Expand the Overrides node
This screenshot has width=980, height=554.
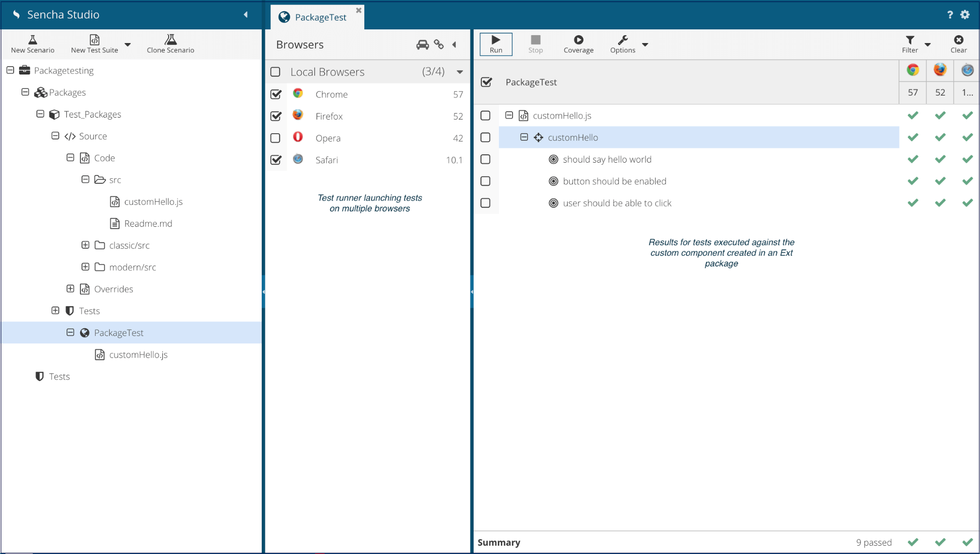coord(70,289)
